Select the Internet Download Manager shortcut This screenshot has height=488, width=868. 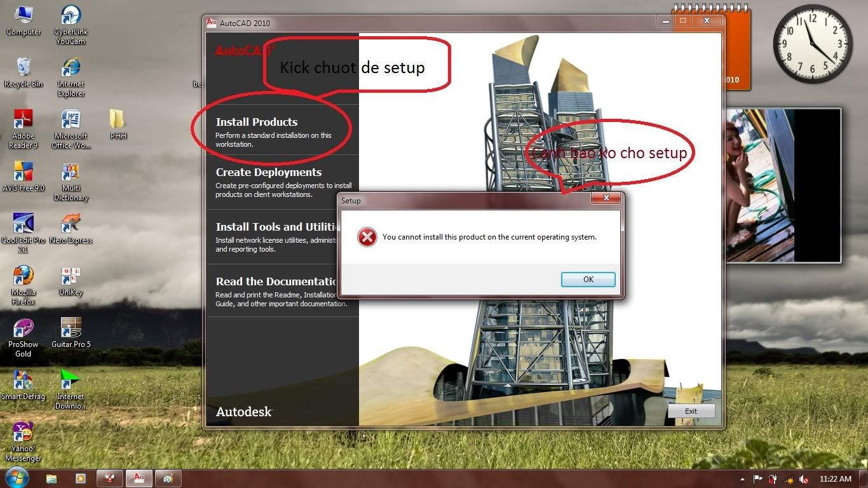tap(71, 390)
